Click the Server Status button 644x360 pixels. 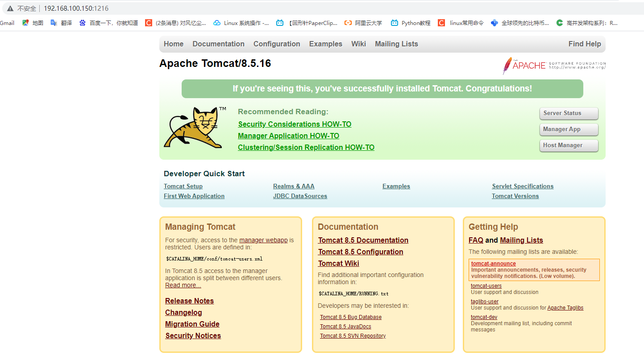pos(569,113)
